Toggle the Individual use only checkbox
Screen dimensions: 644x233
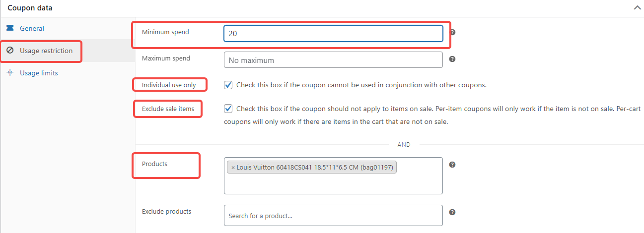(228, 85)
